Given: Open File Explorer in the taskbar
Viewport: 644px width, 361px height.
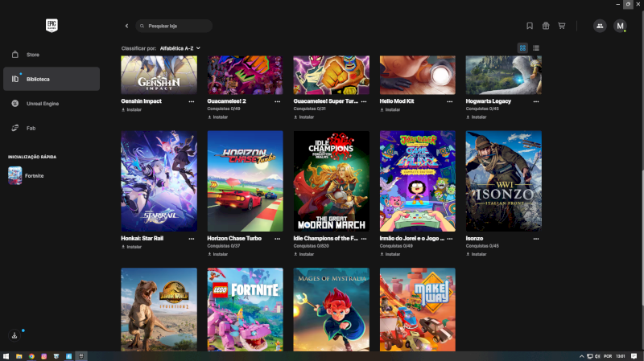Looking at the screenshot, I should coord(19,356).
